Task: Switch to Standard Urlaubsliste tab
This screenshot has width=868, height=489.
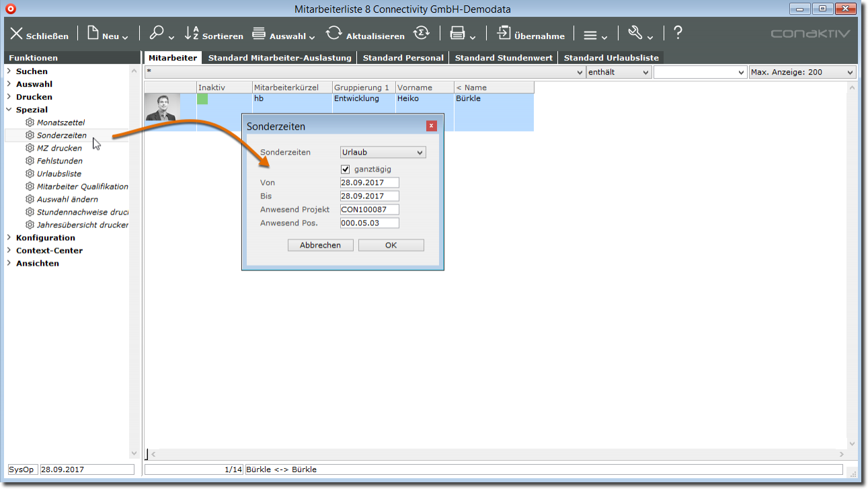Action: pyautogui.click(x=611, y=58)
